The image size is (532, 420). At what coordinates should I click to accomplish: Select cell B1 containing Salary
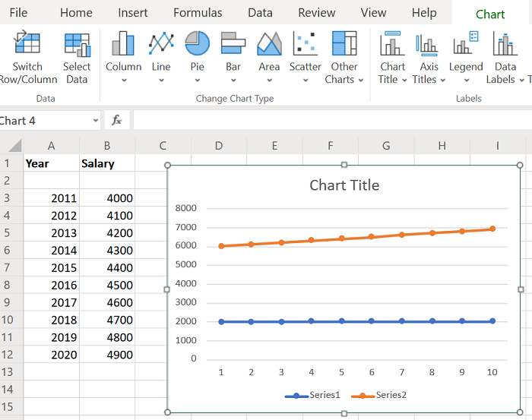pos(107,163)
